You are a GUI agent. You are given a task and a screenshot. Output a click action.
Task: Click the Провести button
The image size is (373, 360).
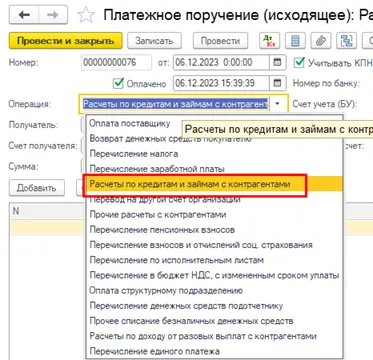[220, 41]
